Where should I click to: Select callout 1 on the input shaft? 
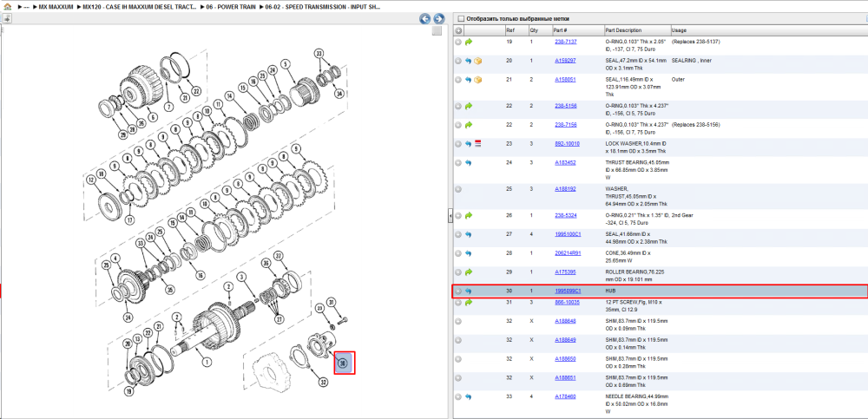[207, 362]
